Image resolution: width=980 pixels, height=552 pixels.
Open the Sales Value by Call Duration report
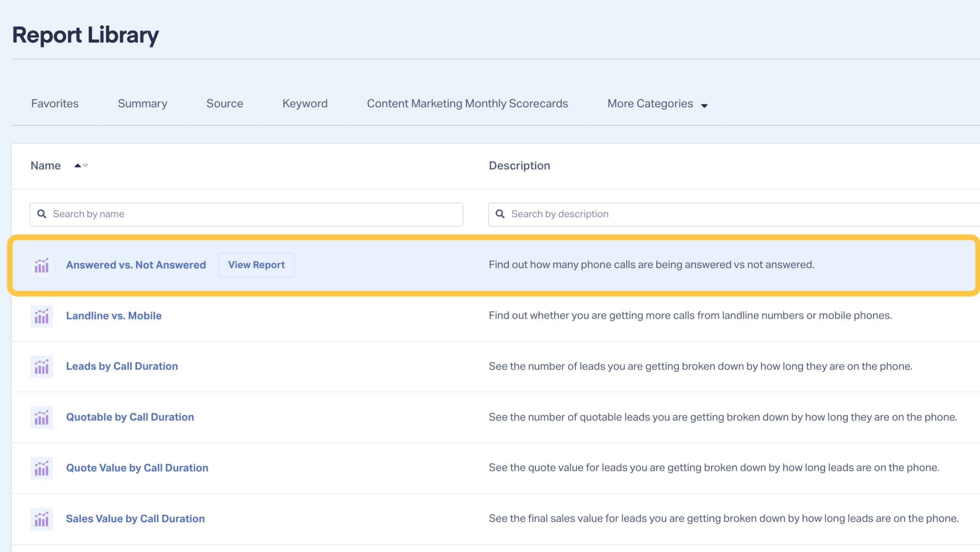pos(136,519)
